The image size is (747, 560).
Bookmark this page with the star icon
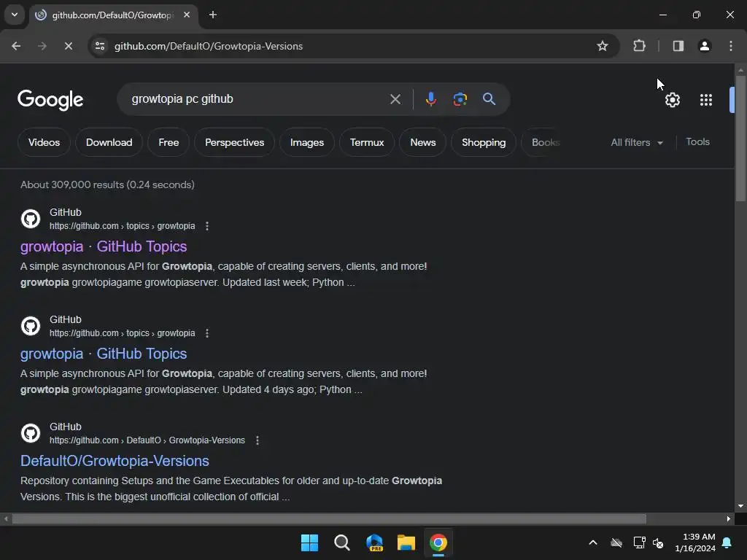click(x=602, y=46)
